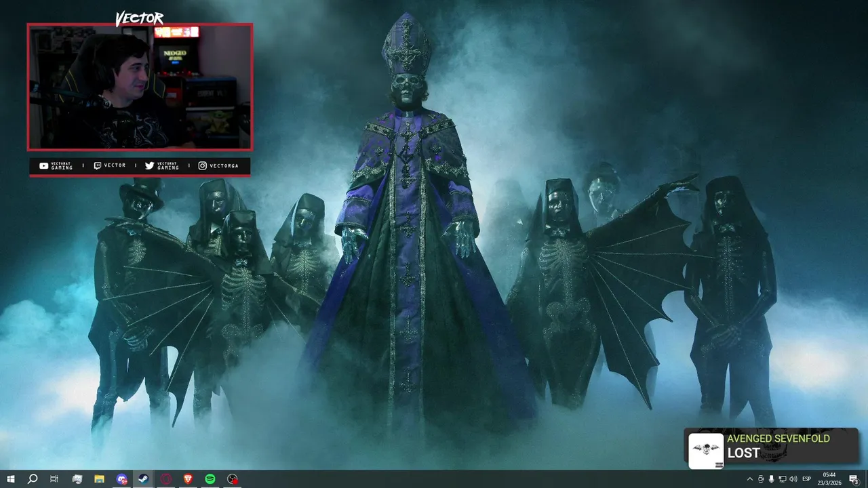Click the Twitter Vectorat Gaming label
The width and height of the screenshot is (868, 488).
coord(162,166)
